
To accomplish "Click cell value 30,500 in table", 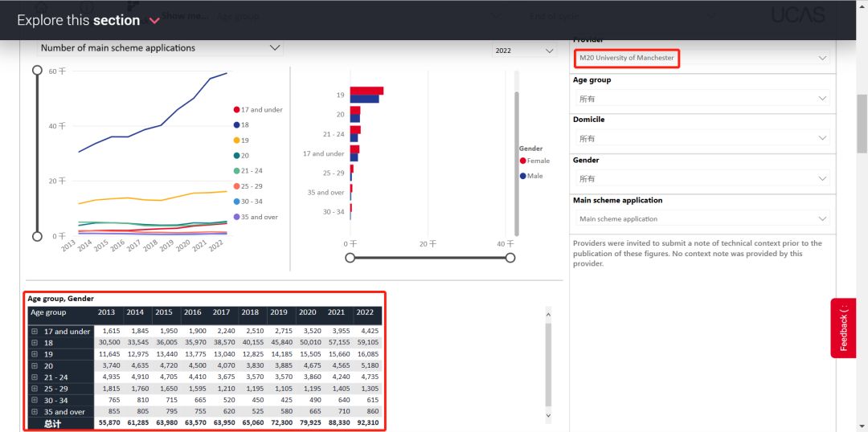I will tap(108, 343).
